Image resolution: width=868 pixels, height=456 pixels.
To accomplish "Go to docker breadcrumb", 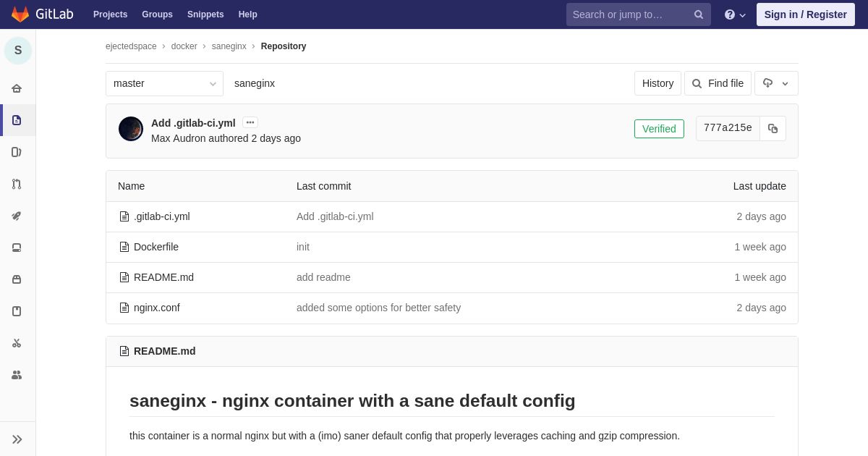I will [184, 46].
